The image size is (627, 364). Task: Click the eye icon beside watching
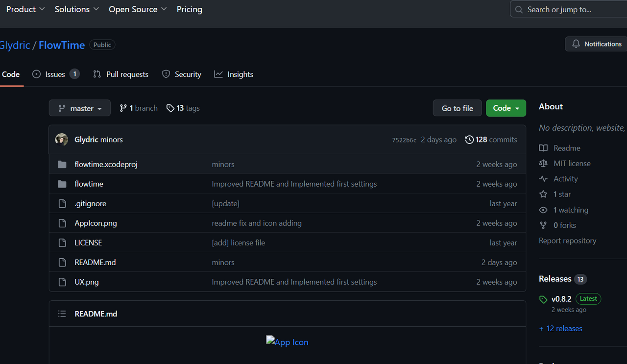[x=543, y=210]
